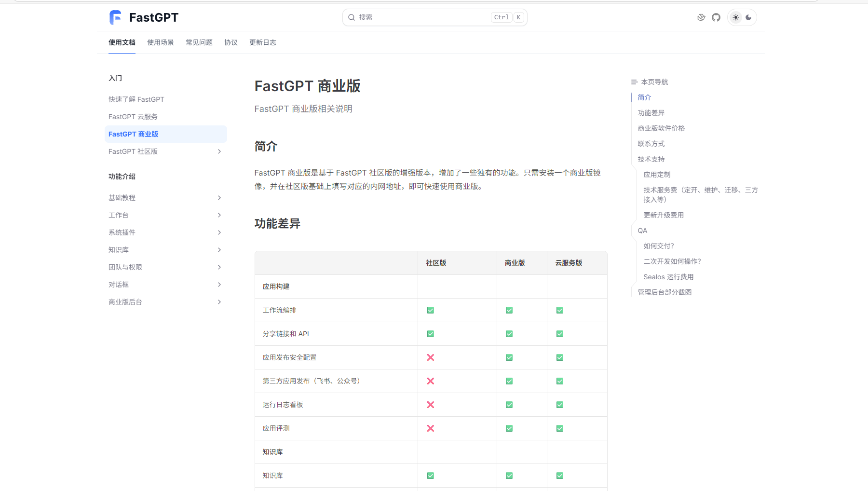This screenshot has width=868, height=491.
Task: Switch to the 使用场景 tab
Action: (160, 42)
